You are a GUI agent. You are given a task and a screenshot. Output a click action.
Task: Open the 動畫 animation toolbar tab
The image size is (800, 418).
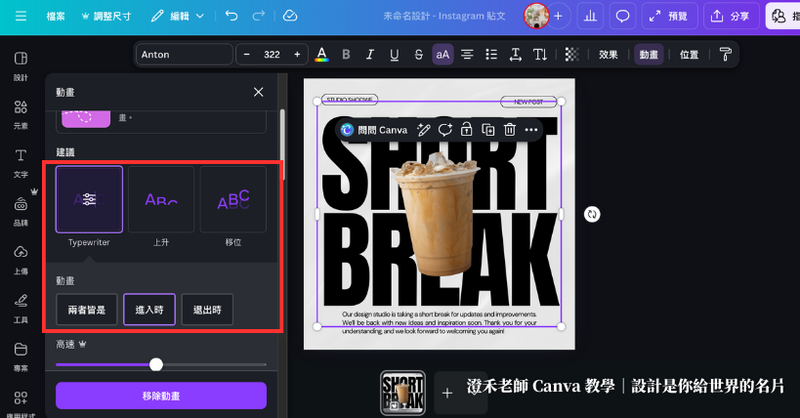pos(648,54)
